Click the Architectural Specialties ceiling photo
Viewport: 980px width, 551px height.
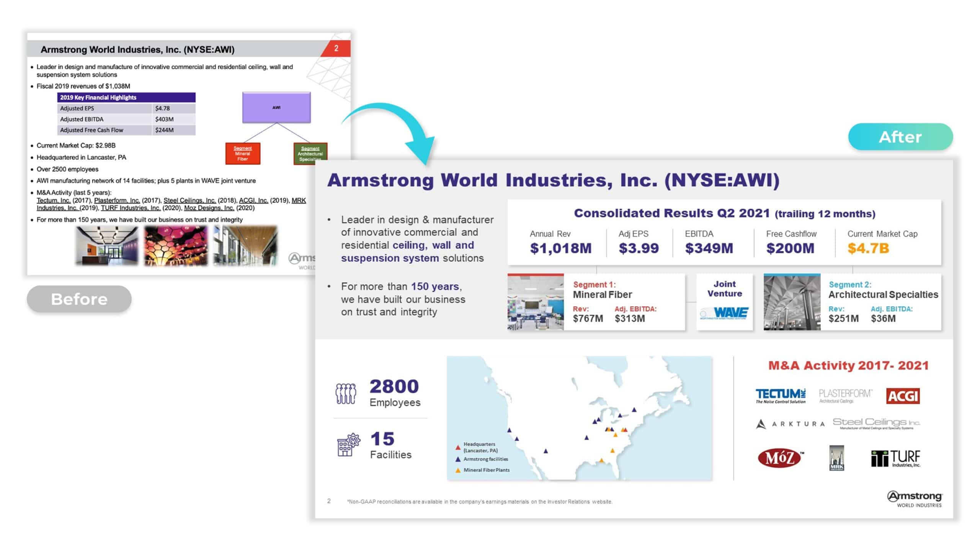792,302
